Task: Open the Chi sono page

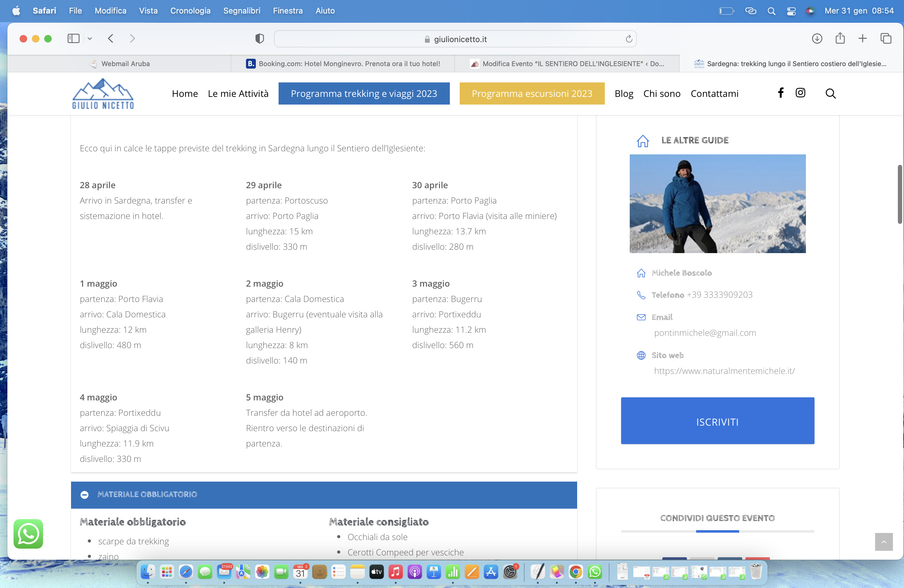Action: tap(662, 93)
